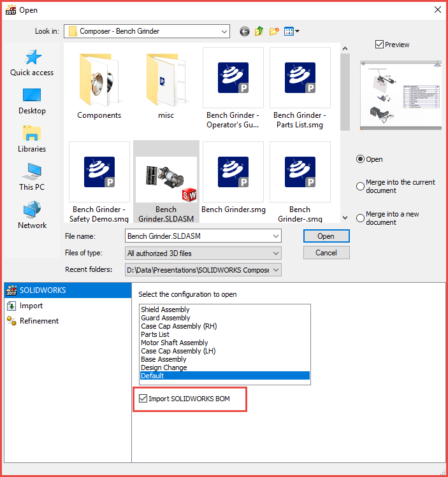Open the view menu dropdown arrow
448x477 pixels.
click(298, 31)
